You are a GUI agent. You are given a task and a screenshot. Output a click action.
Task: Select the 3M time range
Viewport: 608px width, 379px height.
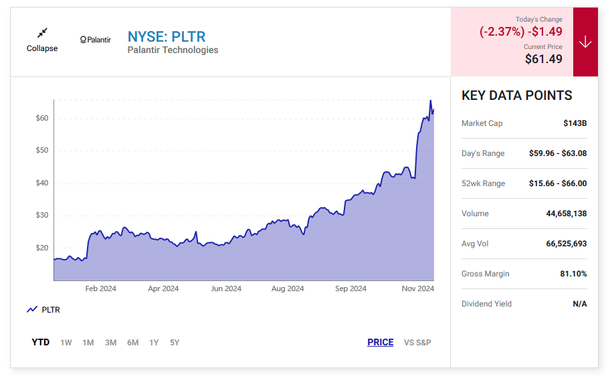(111, 343)
